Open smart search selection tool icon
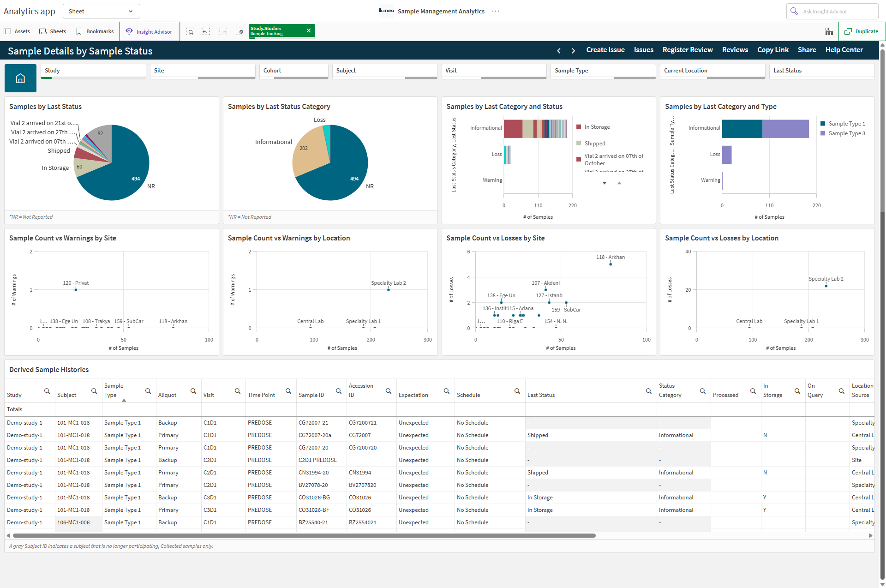 coord(190,31)
